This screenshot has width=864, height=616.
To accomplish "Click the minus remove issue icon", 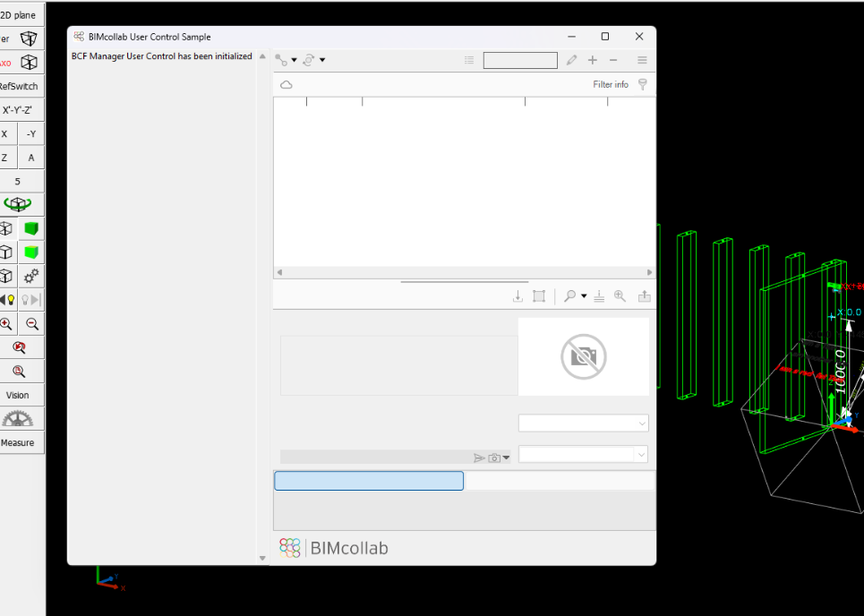I will [613, 60].
